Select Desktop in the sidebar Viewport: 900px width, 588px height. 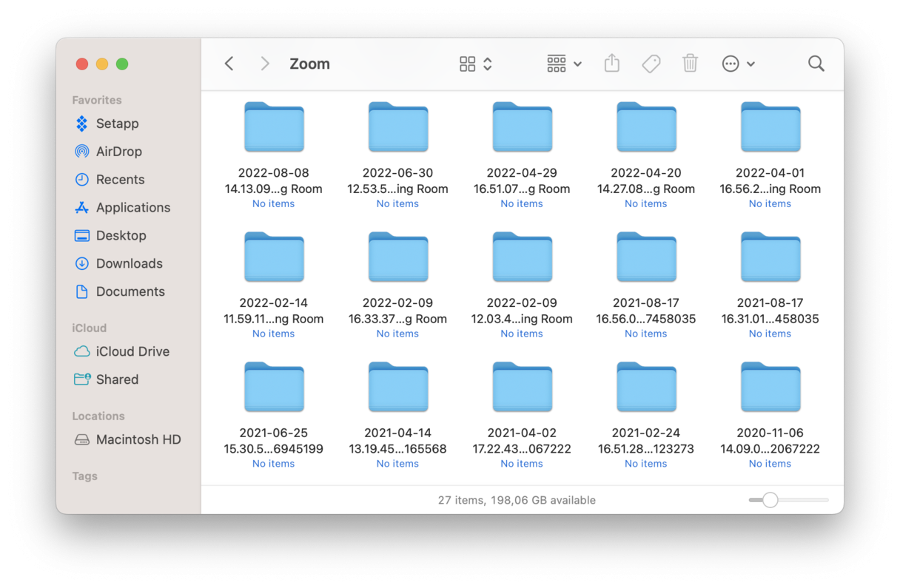coord(121,235)
